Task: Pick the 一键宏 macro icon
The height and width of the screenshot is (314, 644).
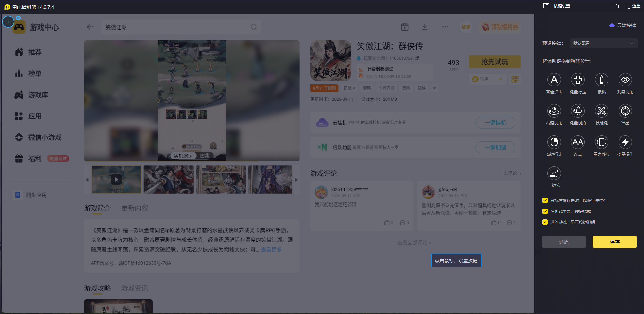Action: click(x=554, y=173)
